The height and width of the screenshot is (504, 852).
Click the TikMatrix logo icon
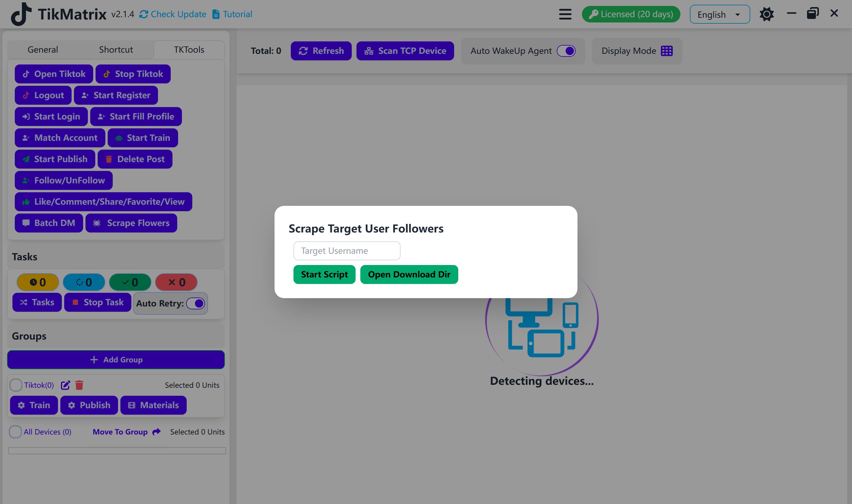coord(21,14)
